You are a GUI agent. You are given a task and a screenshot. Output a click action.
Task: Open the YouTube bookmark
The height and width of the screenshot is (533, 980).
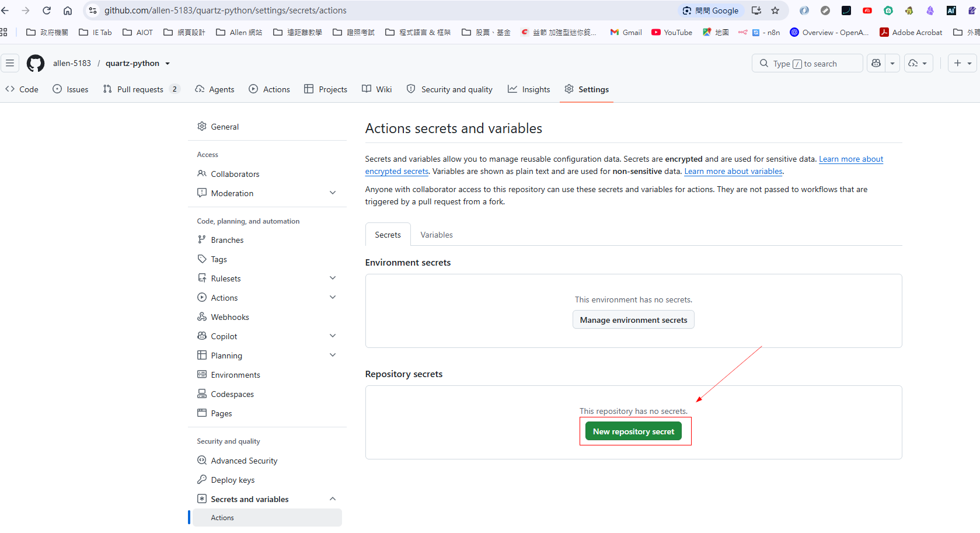[x=672, y=32]
